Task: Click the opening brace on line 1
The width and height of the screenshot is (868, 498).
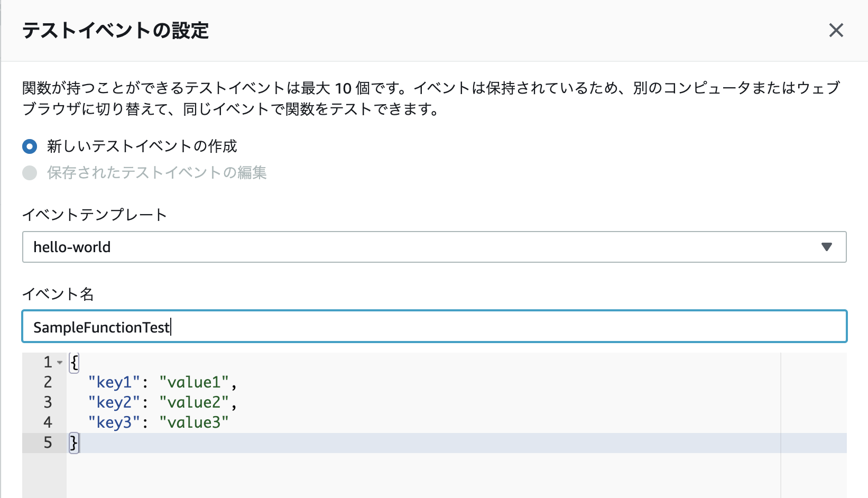Action: pyautogui.click(x=74, y=362)
